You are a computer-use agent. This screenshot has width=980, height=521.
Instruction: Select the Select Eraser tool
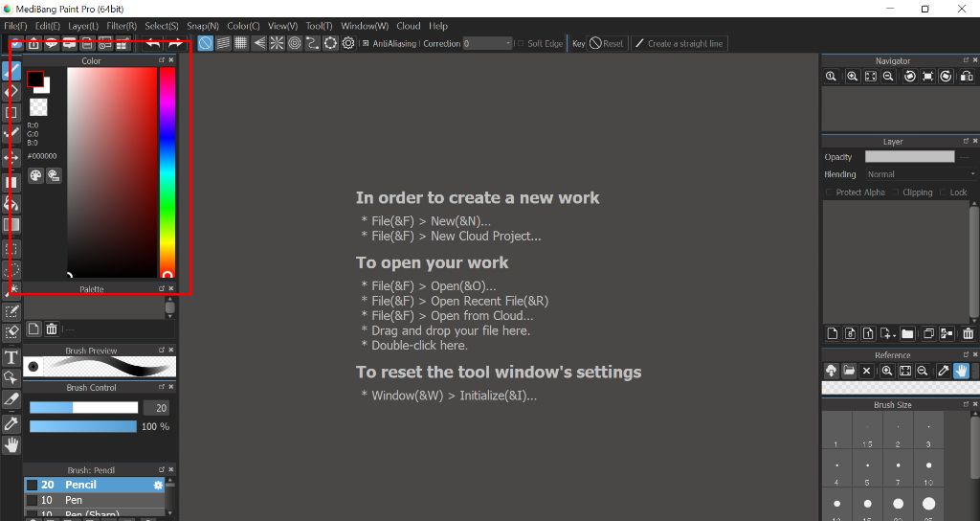tap(11, 332)
